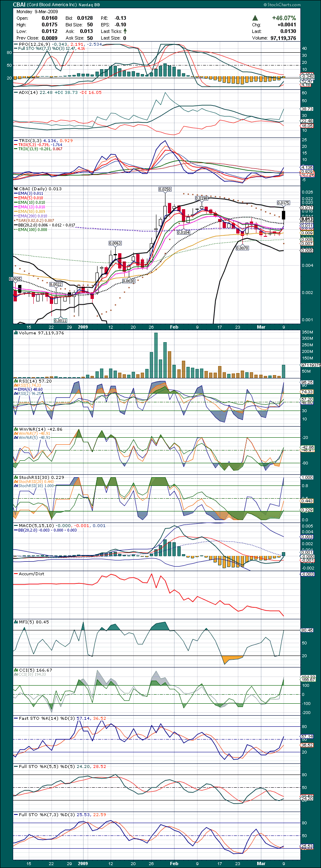
Task: Click the MFI(5) 80.45 indicator label
Action: pyautogui.click(x=34, y=622)
